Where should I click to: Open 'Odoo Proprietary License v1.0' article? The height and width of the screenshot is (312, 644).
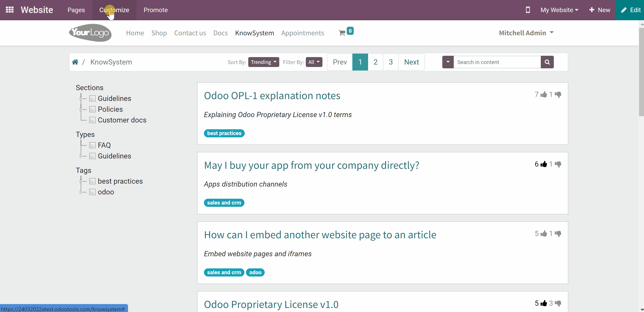(x=271, y=305)
